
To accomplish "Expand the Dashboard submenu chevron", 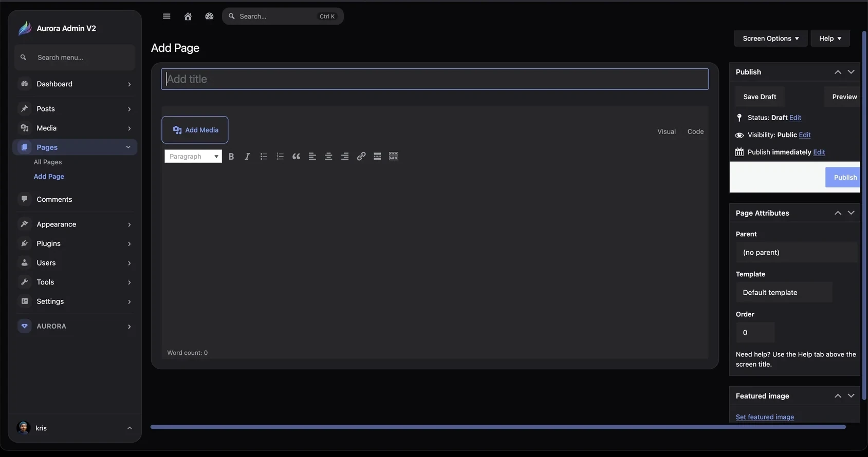I will tap(130, 84).
